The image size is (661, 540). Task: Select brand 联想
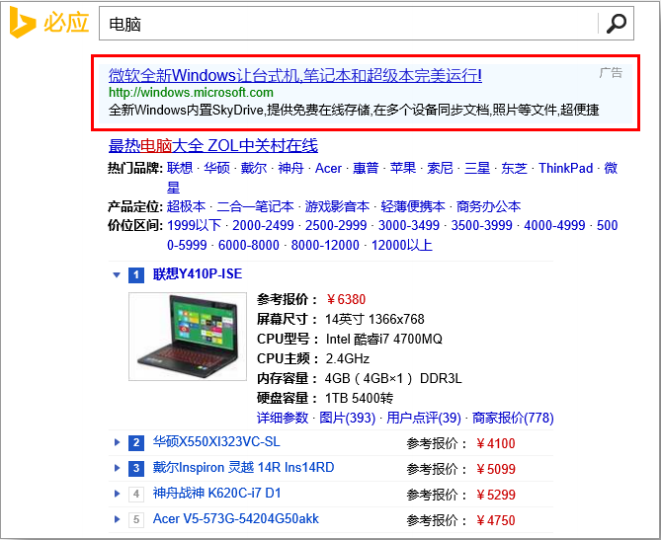click(180, 168)
